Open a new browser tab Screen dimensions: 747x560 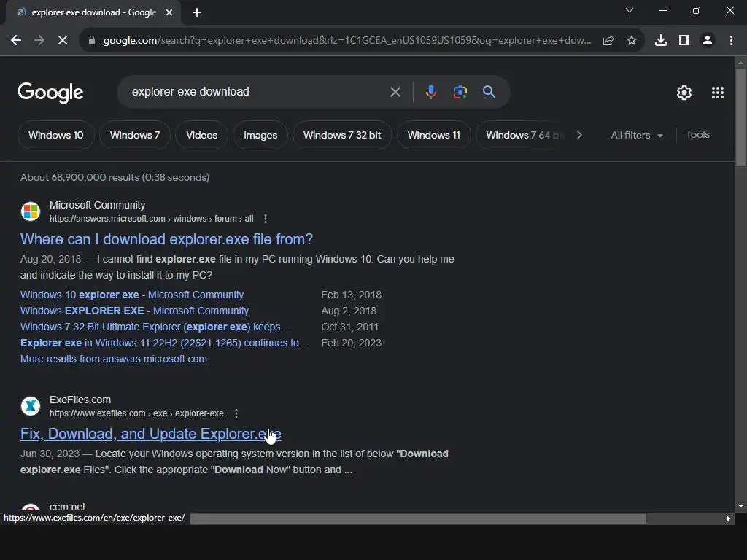click(197, 12)
